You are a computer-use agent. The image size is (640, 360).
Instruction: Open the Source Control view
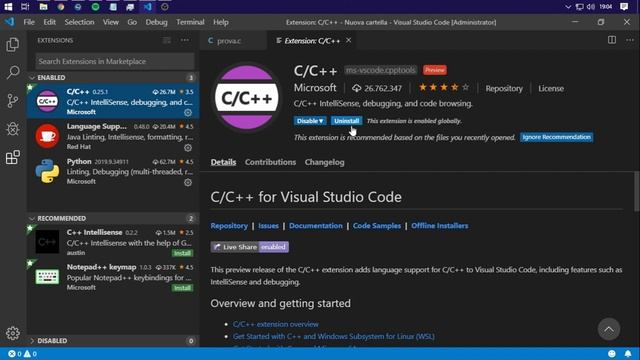tap(13, 100)
